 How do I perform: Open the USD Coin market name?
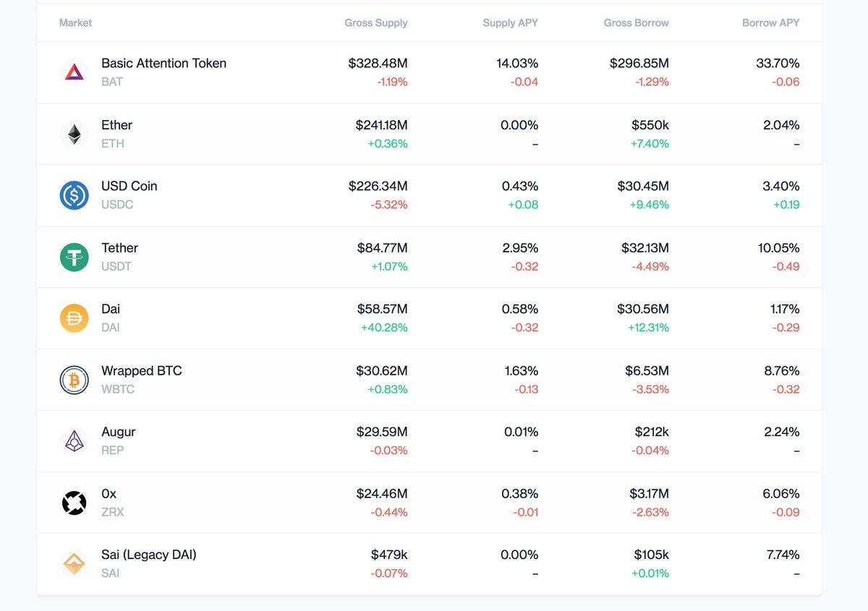[x=129, y=187]
